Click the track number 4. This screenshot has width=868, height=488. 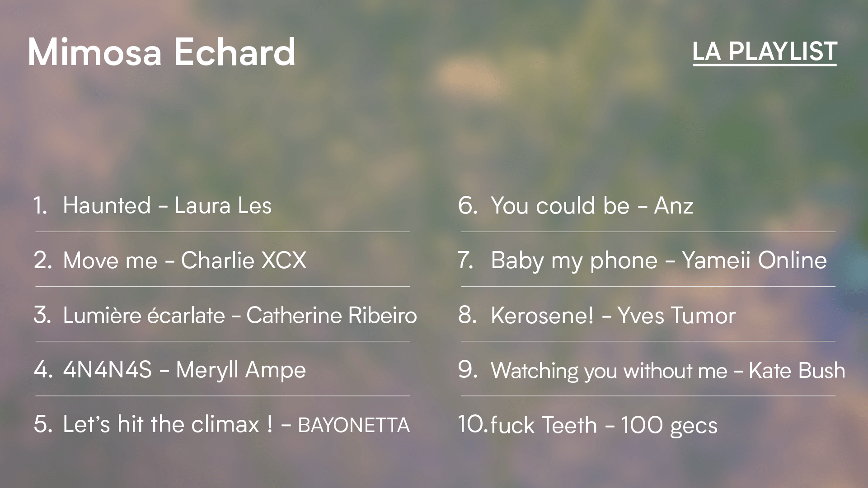coord(43,370)
